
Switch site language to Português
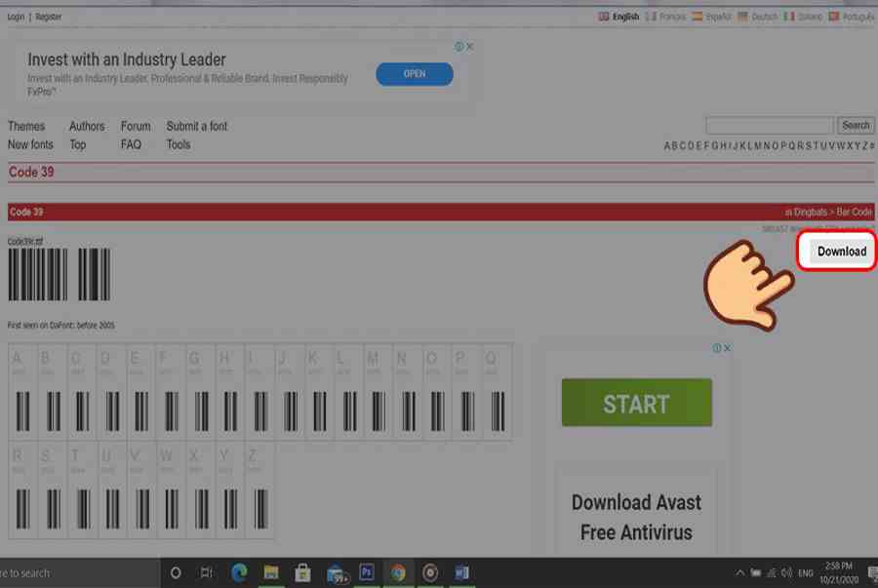[851, 17]
